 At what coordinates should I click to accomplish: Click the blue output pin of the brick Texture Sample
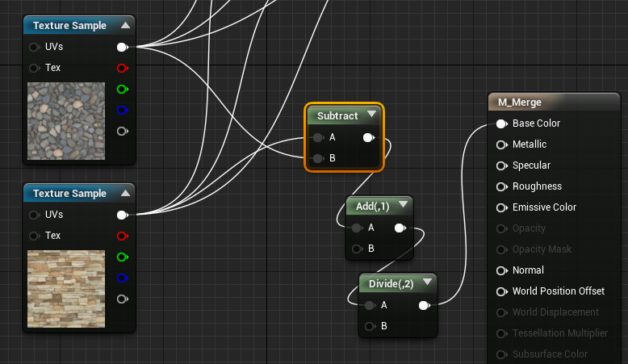pyautogui.click(x=122, y=278)
